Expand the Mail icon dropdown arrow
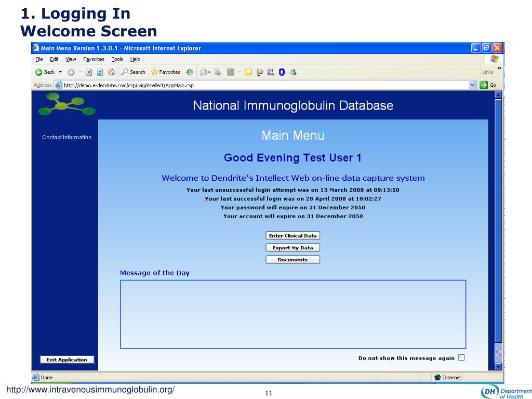This screenshot has height=399, width=532. pos(209,72)
